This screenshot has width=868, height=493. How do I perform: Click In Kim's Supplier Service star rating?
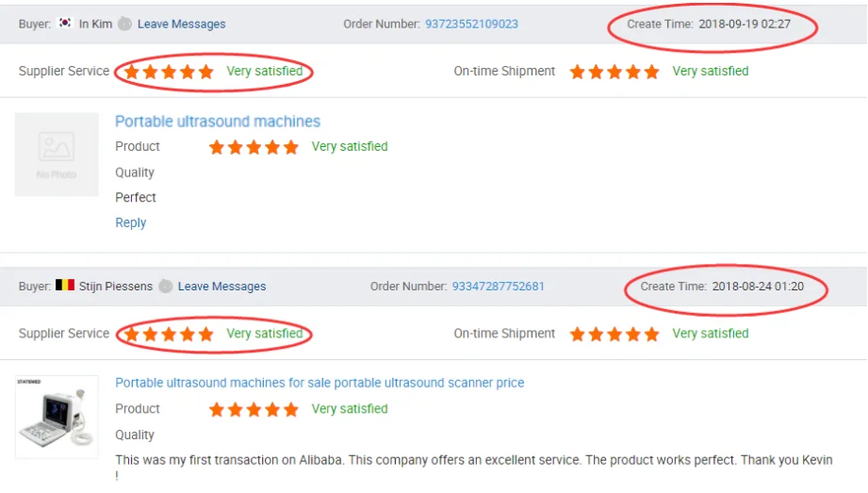(x=169, y=72)
